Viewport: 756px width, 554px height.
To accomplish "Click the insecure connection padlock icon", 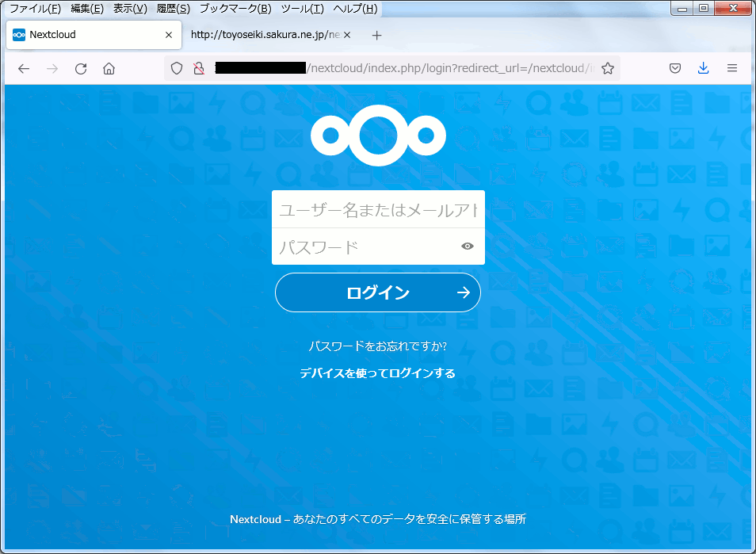I will coord(199,69).
